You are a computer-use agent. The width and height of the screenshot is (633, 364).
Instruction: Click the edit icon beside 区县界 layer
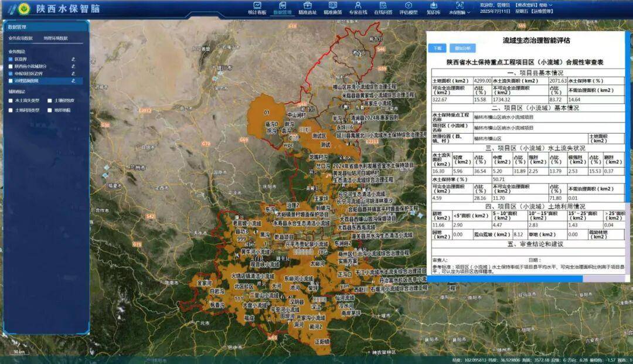73,59
